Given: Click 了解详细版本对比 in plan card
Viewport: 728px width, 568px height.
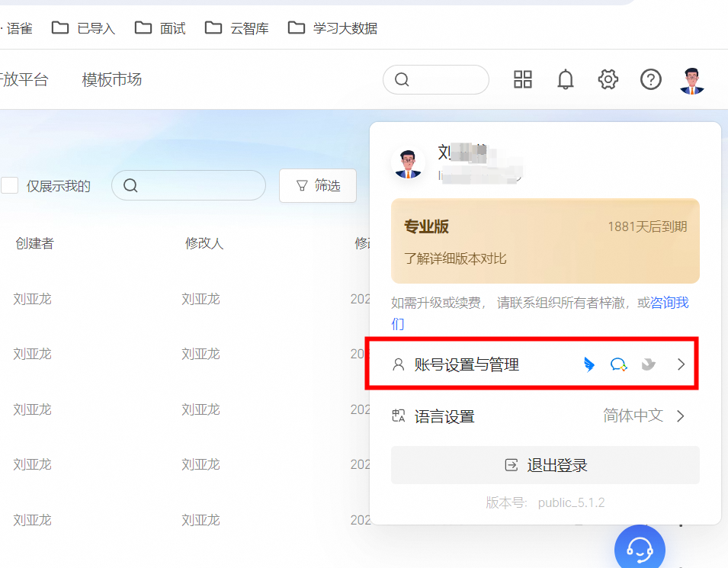Looking at the screenshot, I should (455, 258).
